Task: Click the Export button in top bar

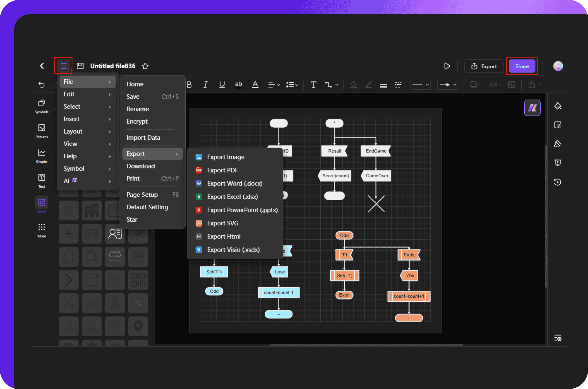Action: coord(484,66)
